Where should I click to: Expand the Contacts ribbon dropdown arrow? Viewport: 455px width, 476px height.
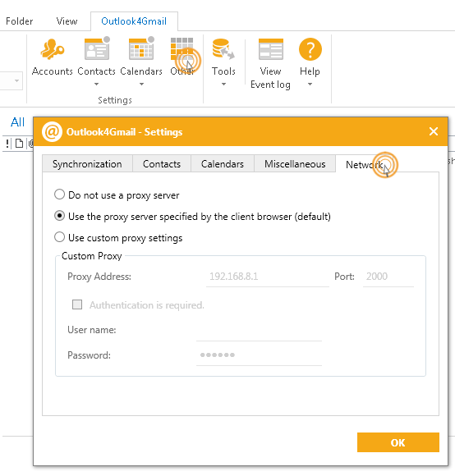point(96,84)
